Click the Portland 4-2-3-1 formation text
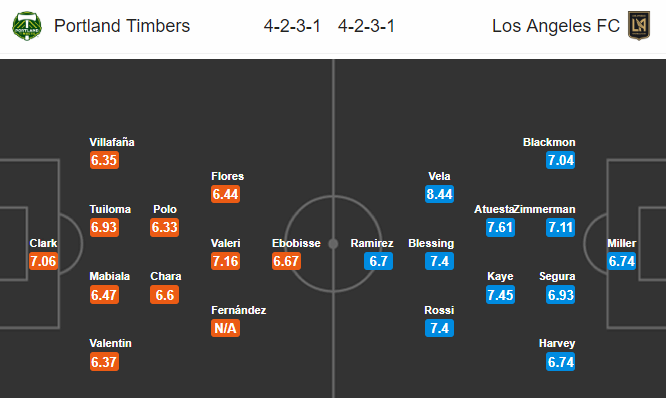The height and width of the screenshot is (398, 666). coord(292,26)
